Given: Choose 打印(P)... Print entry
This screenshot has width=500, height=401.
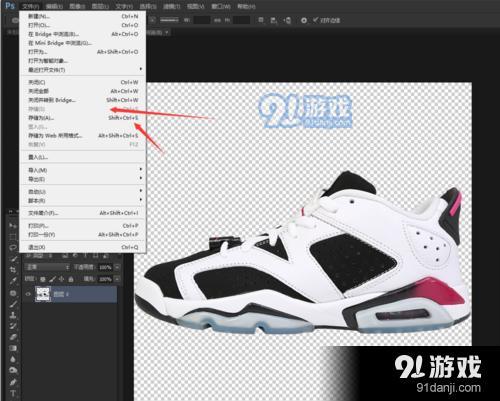Looking at the screenshot, I should tap(82, 226).
